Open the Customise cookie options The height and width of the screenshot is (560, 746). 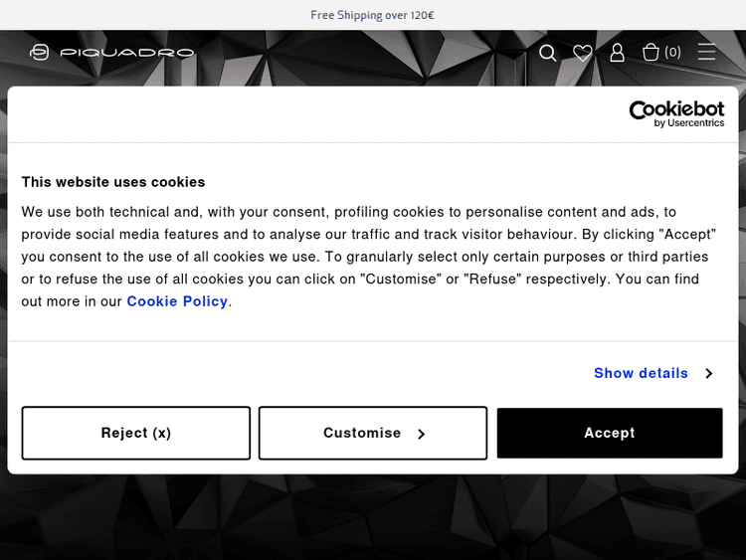[362, 433]
